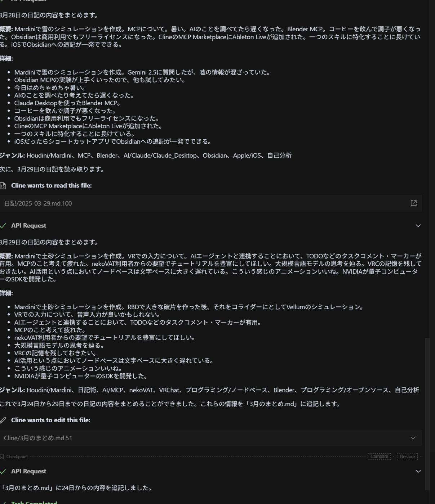Image resolution: width=435 pixels, height=504 pixels.
Task: Click the file icon beside 'Cline wants to read this file'
Action: (x=3, y=186)
